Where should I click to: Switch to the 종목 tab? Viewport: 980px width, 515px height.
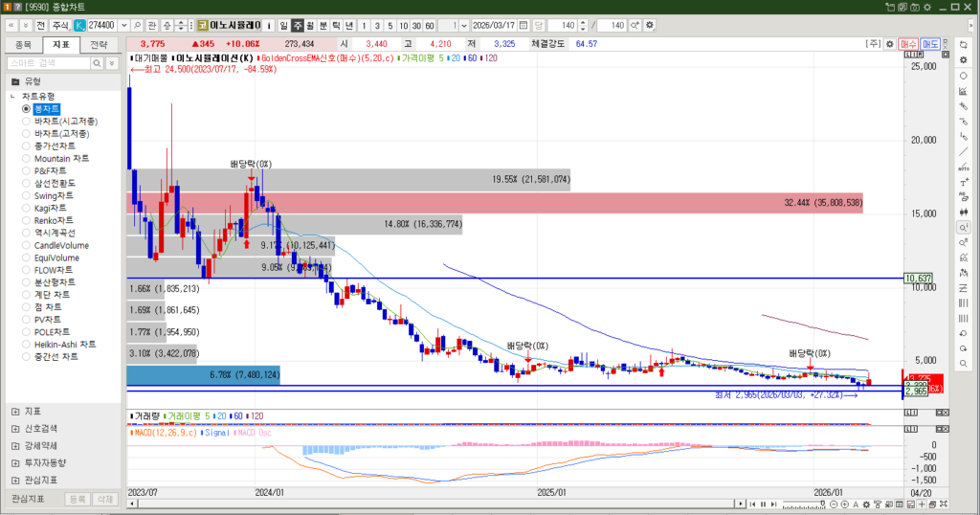pyautogui.click(x=25, y=44)
